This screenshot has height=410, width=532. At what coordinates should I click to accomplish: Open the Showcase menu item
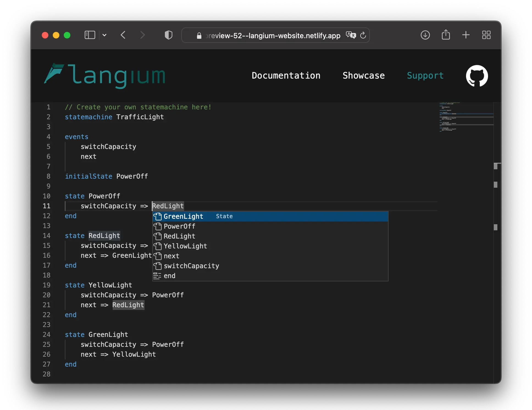(x=364, y=76)
